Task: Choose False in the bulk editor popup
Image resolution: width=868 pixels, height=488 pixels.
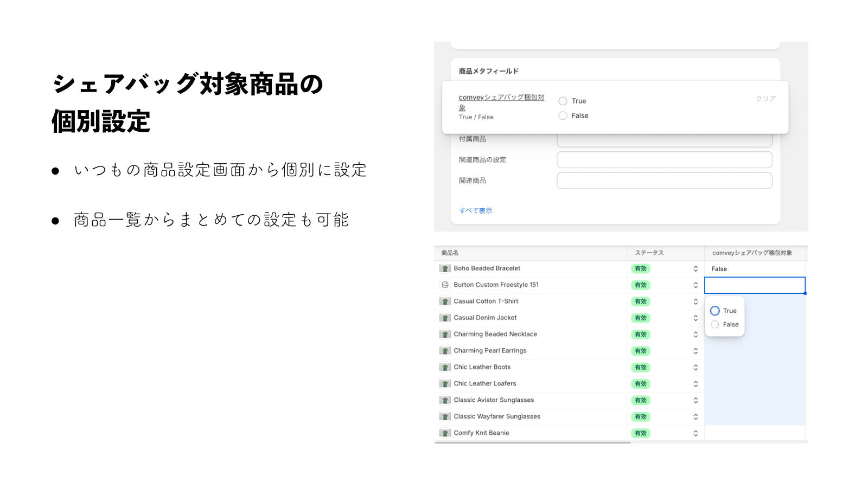Action: (715, 324)
